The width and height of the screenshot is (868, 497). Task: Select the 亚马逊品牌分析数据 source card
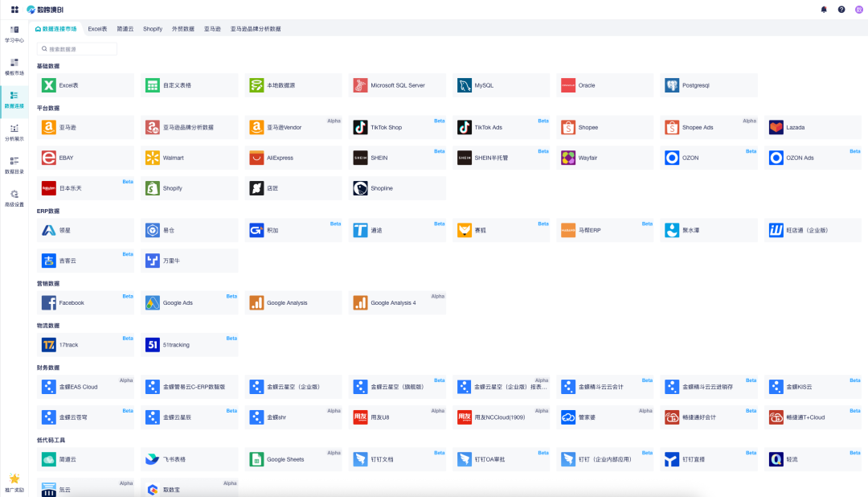tap(190, 127)
